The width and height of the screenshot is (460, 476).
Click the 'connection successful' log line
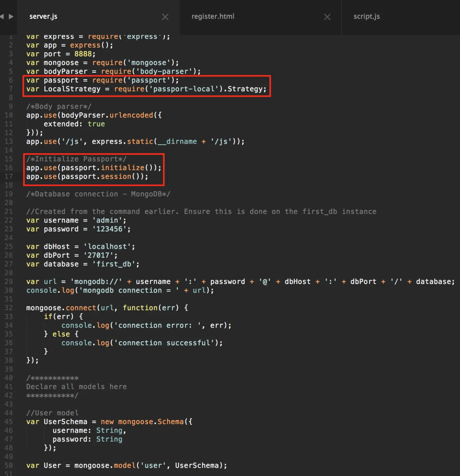click(x=142, y=343)
